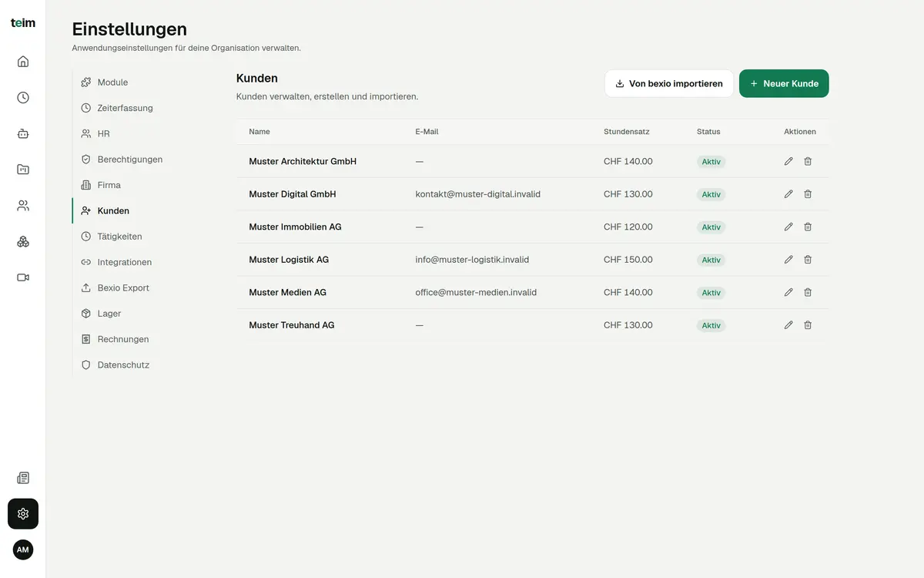Select the Muster Architektur GmbH name
Viewport: 924px width, 578px height.
point(303,161)
